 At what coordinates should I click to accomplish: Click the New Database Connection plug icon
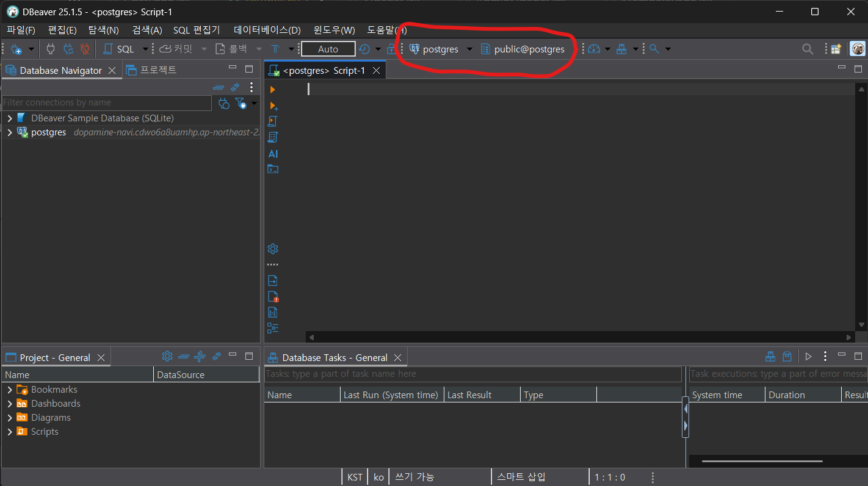point(16,49)
